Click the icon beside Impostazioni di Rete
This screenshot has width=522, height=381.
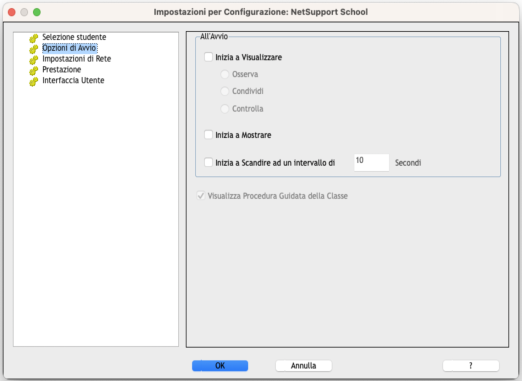[33, 60]
